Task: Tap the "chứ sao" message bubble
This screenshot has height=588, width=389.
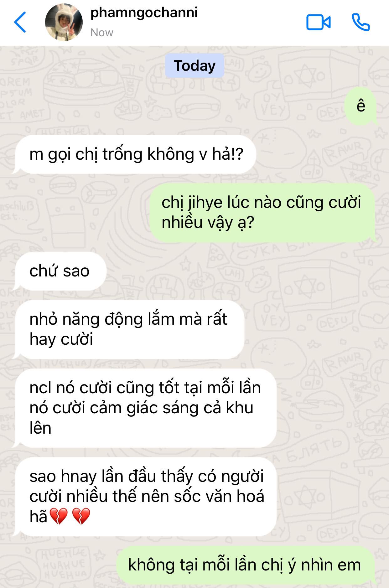Action: click(60, 271)
